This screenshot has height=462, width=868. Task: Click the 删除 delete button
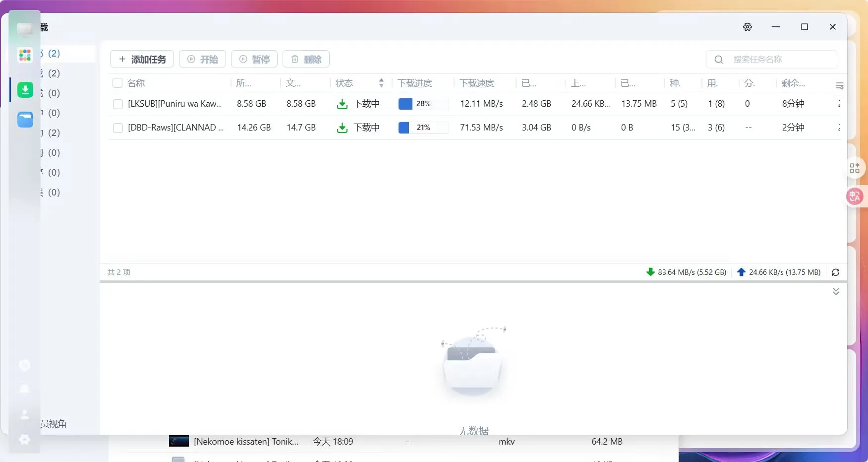pos(306,59)
